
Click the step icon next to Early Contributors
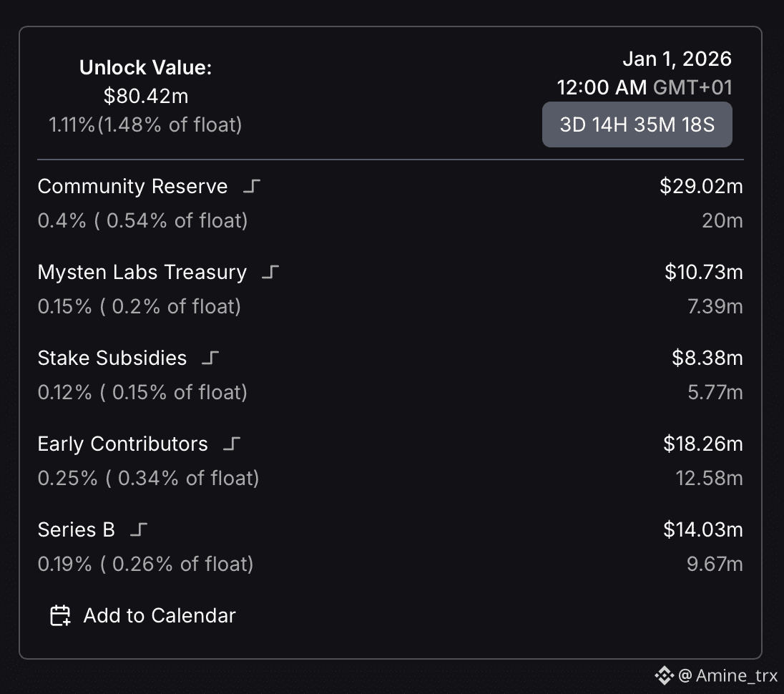232,444
